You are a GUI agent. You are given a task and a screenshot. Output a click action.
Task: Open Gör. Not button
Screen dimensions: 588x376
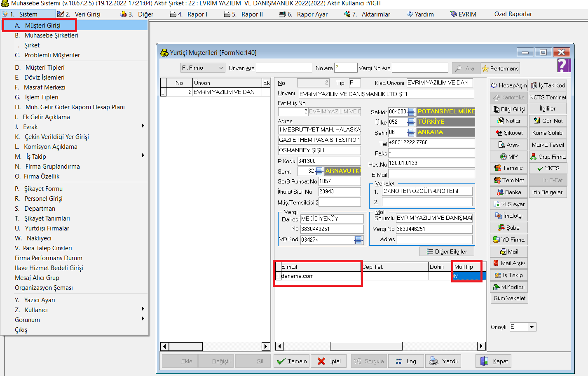click(548, 121)
